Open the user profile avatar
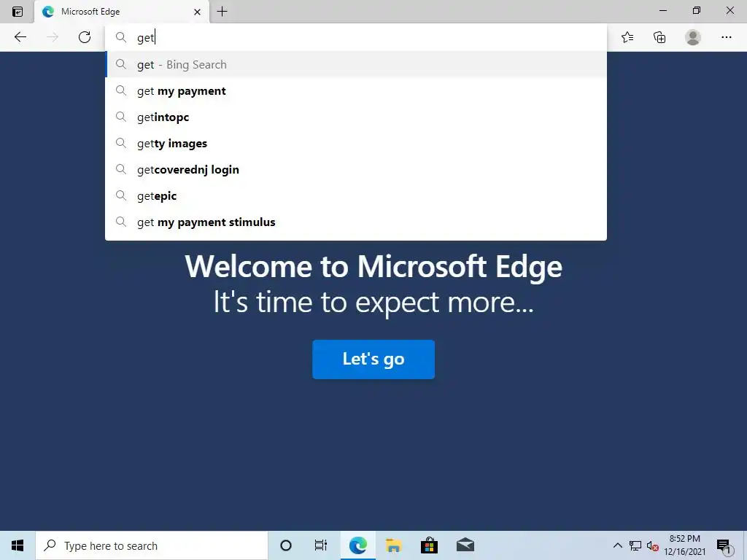The image size is (747, 560). pos(693,37)
